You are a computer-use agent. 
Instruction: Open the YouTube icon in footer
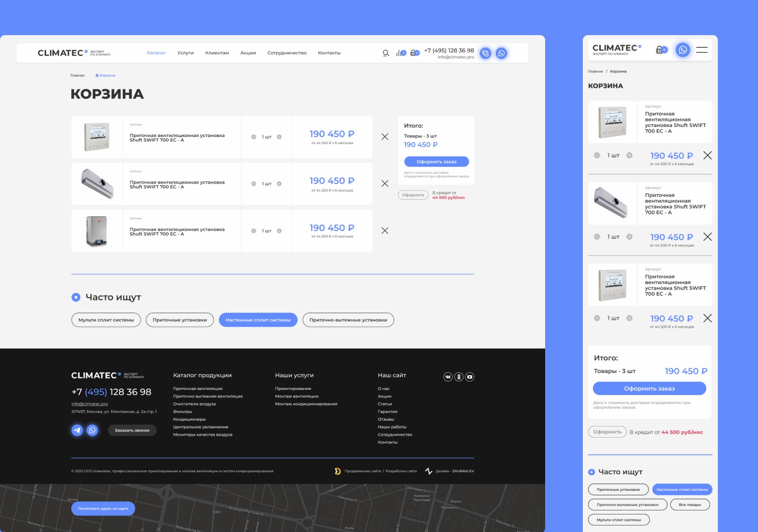[470, 377]
